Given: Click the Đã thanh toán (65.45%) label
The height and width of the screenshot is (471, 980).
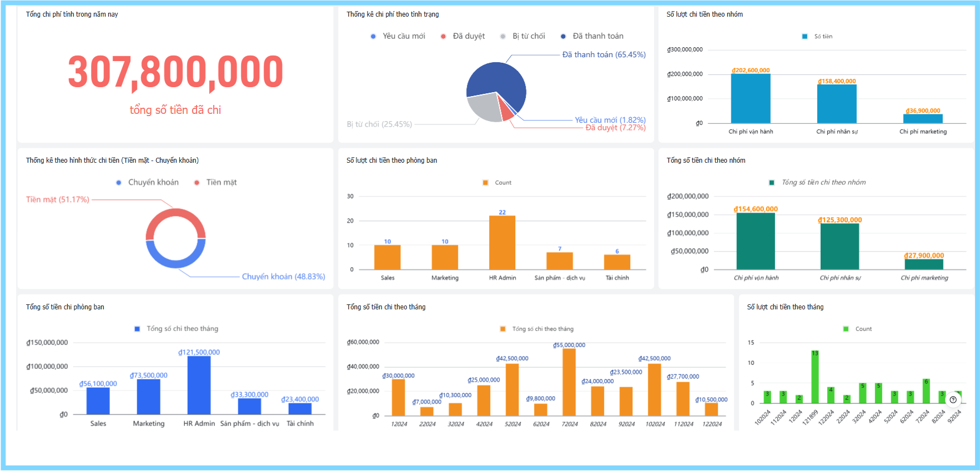Looking at the screenshot, I should [x=604, y=54].
